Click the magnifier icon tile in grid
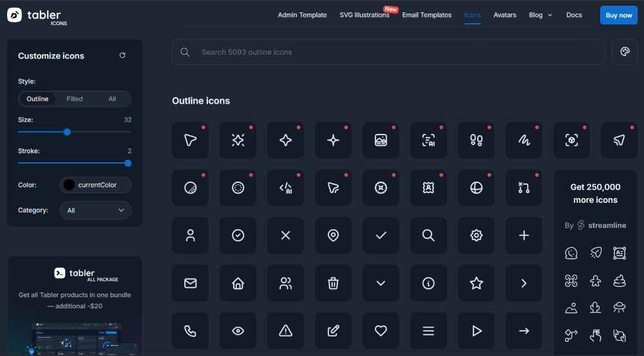The width and height of the screenshot is (644, 356). [x=428, y=235]
